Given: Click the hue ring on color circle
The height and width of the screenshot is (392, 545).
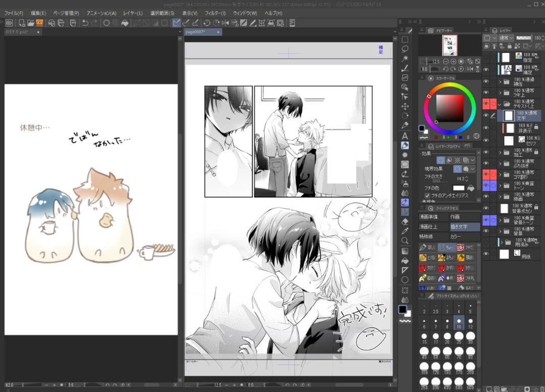Looking at the screenshot, I should [450, 85].
